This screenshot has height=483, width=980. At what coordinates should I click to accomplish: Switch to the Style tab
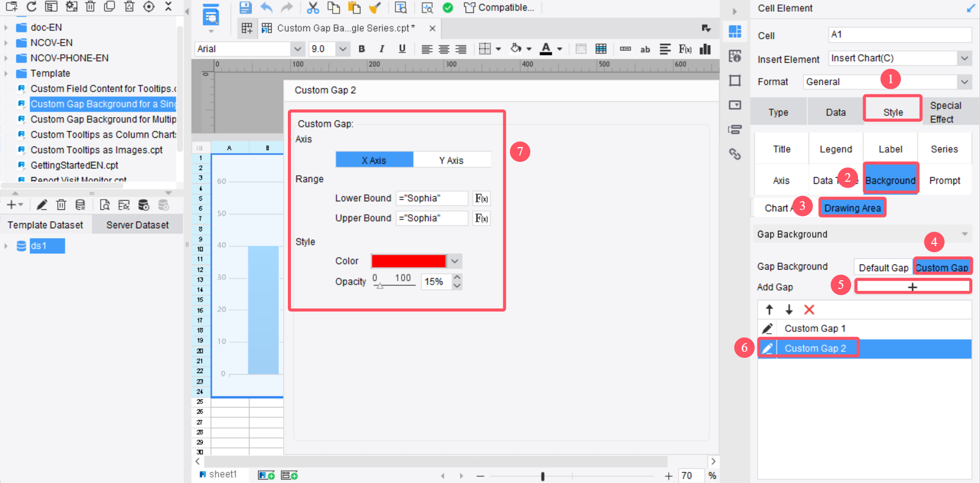893,112
